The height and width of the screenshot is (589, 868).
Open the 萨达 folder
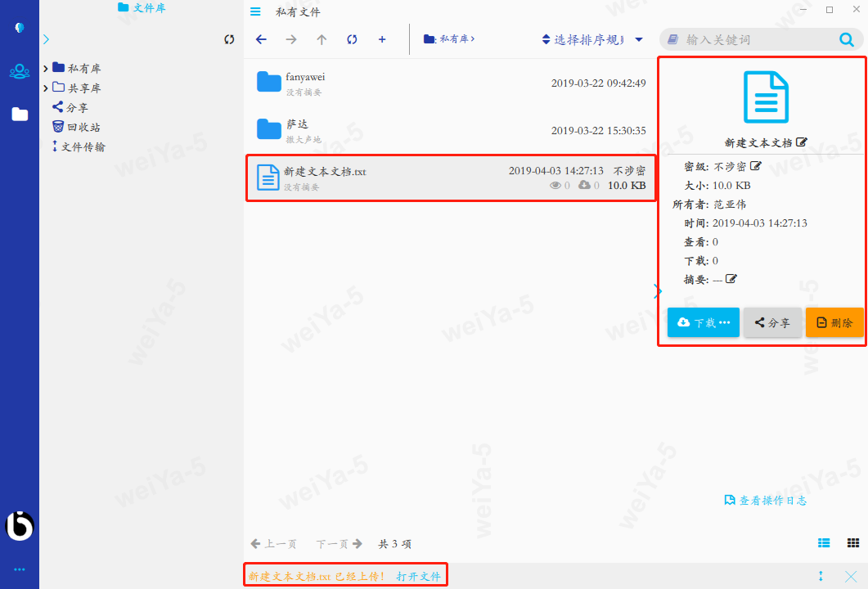[x=451, y=131]
